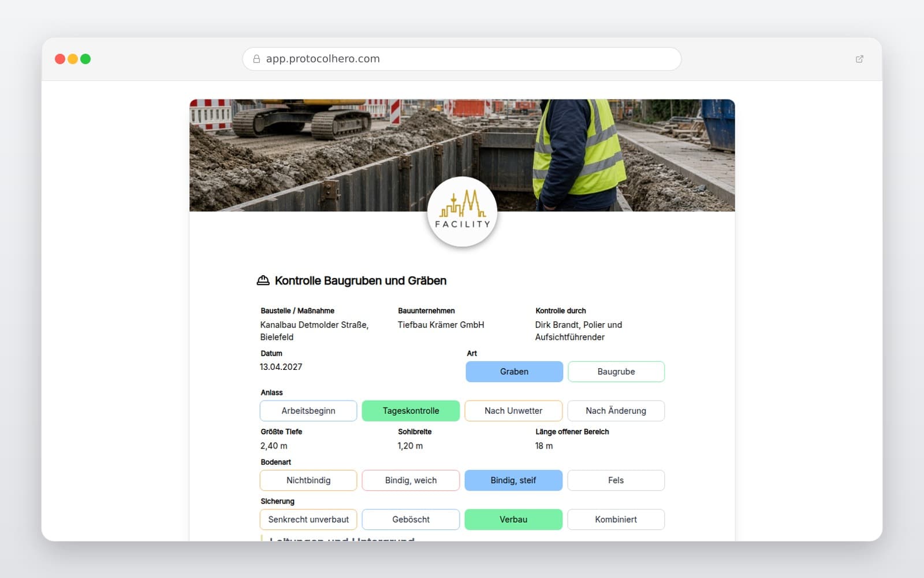The image size is (924, 578).
Task: Pick the Nach Unwetter option
Action: pos(513,411)
